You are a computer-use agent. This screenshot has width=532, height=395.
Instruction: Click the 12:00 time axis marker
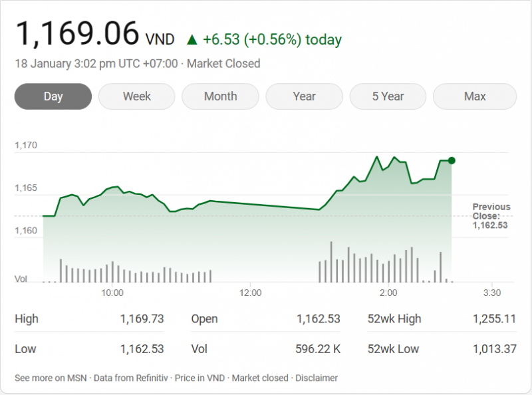pos(250,293)
